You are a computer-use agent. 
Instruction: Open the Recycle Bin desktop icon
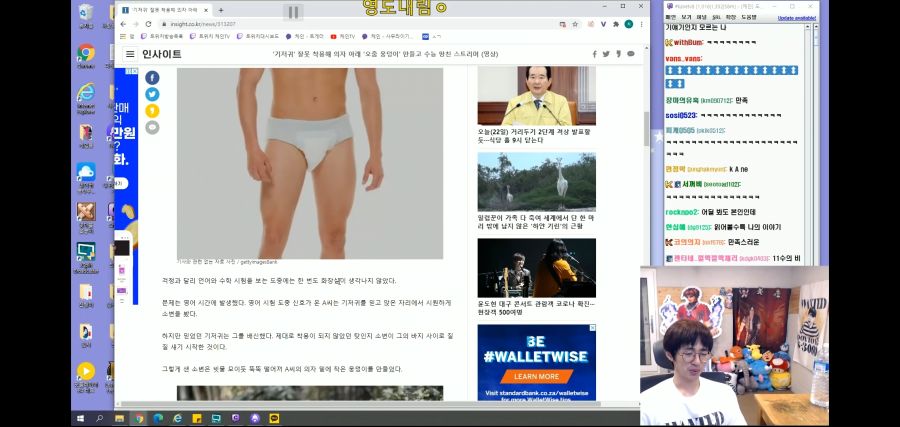[x=86, y=16]
